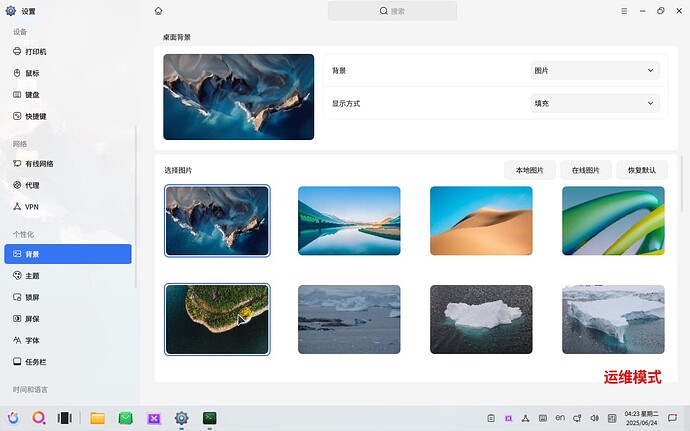Open multitasking view in taskbar
This screenshot has width=690, height=431.
64,418
